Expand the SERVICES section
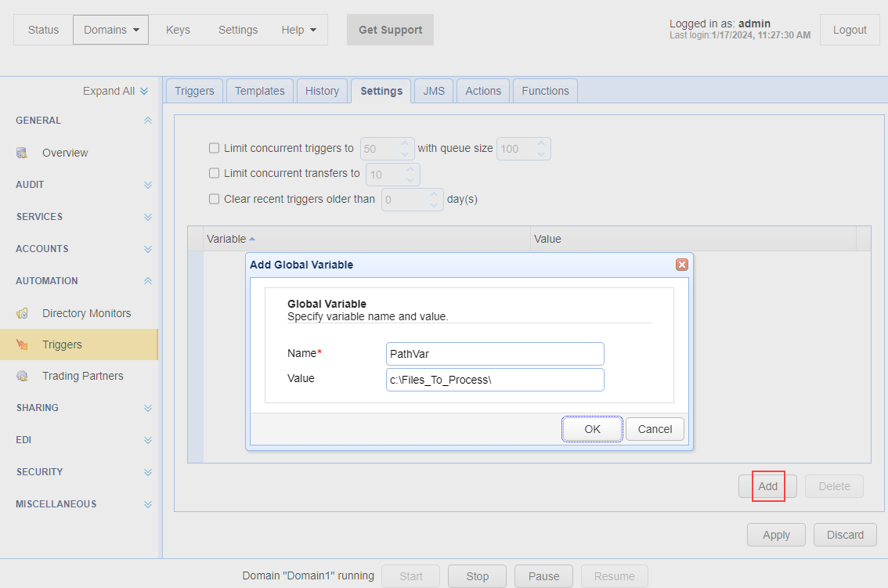888x588 pixels. 148,217
